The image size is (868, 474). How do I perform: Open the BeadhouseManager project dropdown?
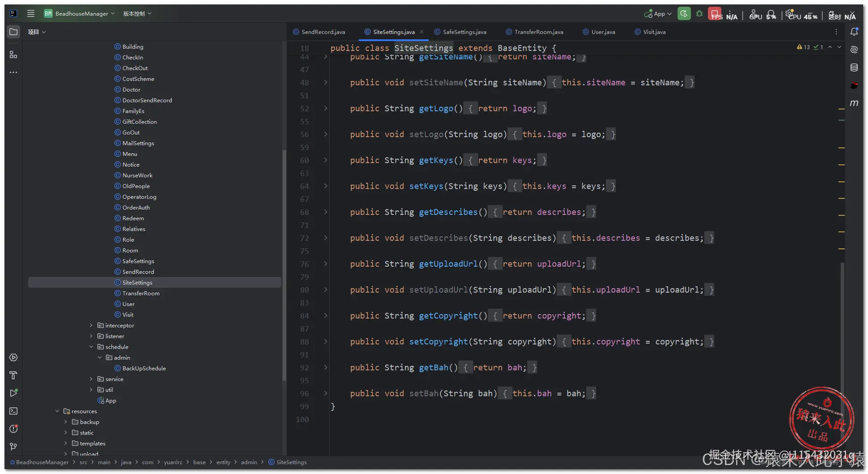pyautogui.click(x=79, y=13)
